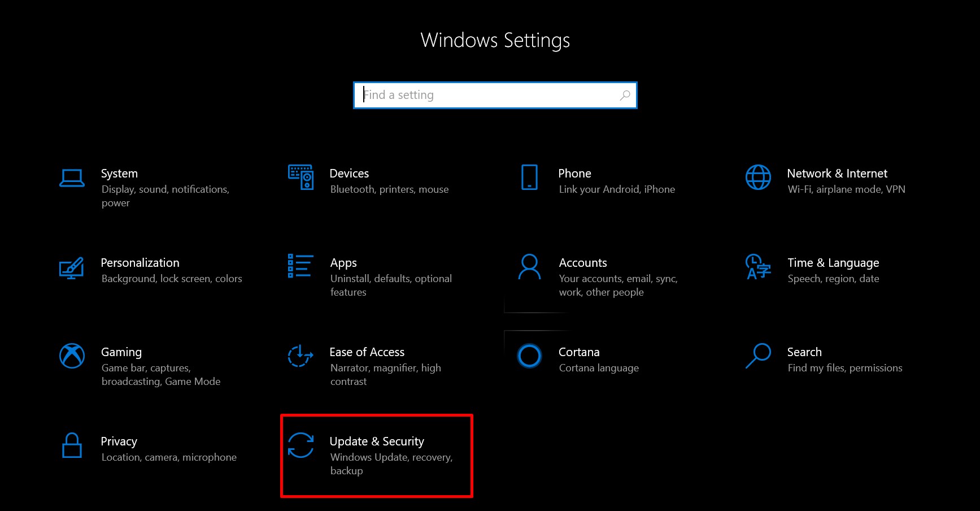Click the Network & Internet globe icon
Screen dimensions: 980x511
click(x=758, y=177)
